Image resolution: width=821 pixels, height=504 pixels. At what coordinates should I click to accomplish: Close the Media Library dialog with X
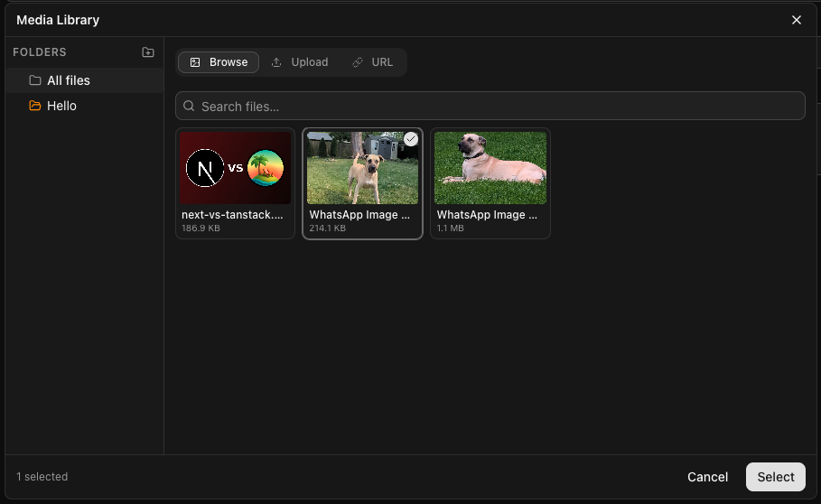pos(797,20)
